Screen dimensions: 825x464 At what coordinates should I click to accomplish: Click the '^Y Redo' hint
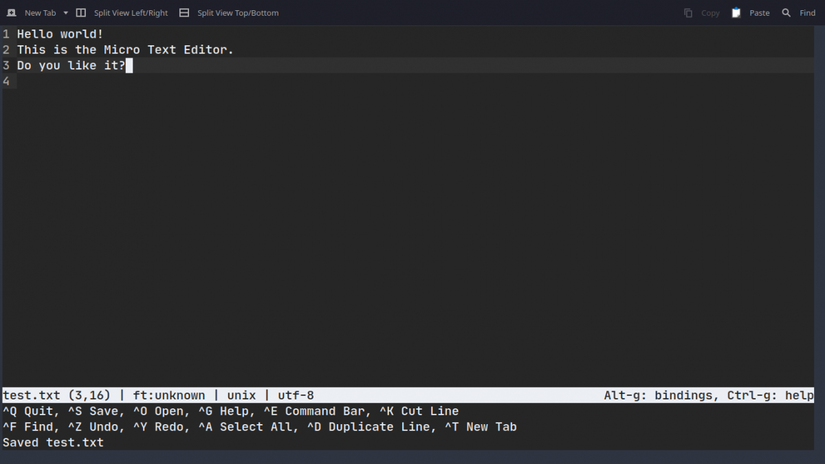coord(160,427)
